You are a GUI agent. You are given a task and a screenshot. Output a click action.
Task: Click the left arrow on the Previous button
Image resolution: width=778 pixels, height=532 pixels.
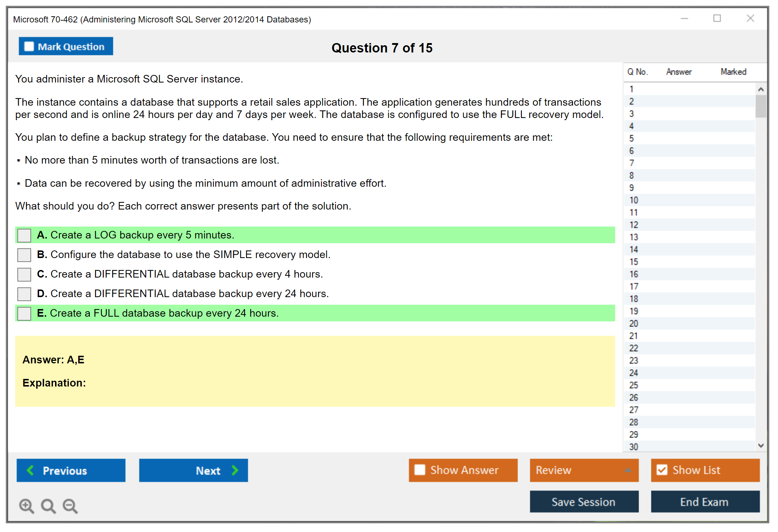[31, 470]
